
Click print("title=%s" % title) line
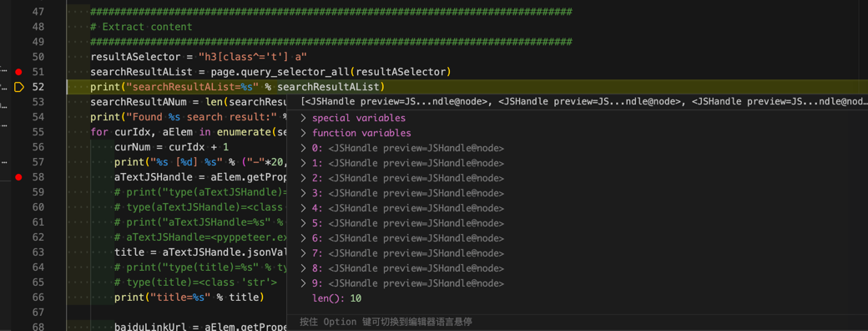pos(189,298)
